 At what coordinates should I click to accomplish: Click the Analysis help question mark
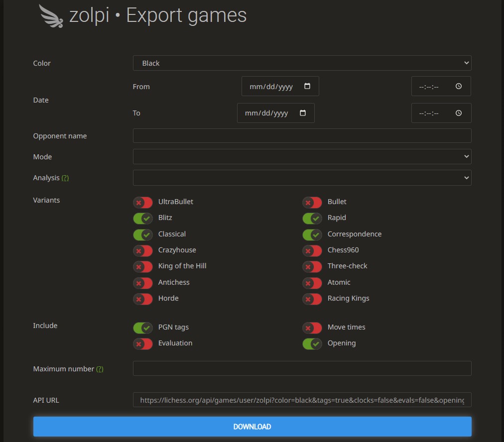coord(65,178)
